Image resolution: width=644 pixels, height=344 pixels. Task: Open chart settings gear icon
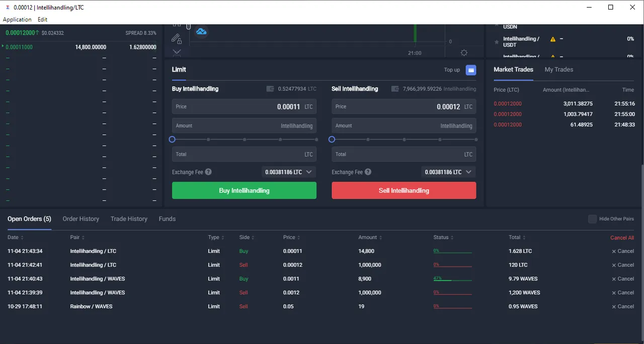(x=464, y=53)
